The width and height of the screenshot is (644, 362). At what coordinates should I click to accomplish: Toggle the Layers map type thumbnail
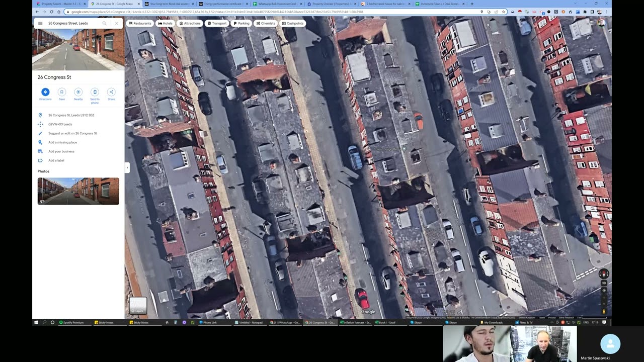click(x=138, y=305)
